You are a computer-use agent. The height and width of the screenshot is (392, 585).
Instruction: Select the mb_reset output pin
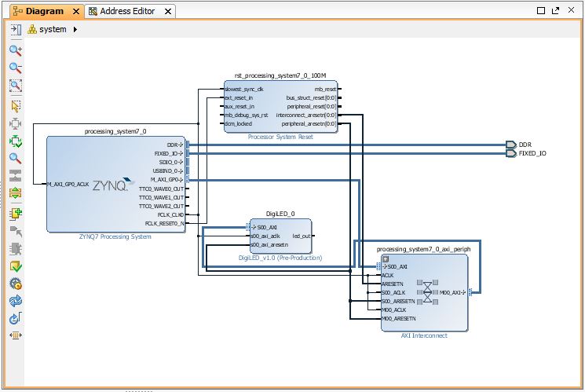(x=325, y=90)
